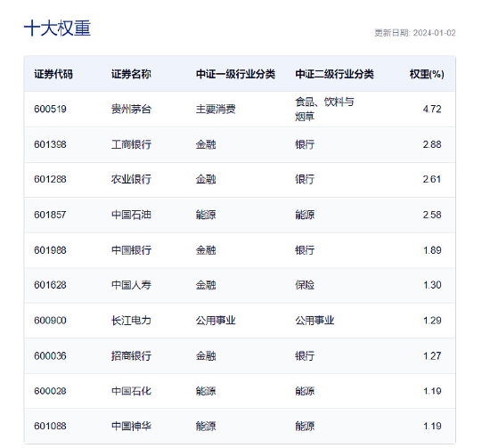Screen dimensions: 490x448
Task: Click weight value 1.89
Action: click(x=432, y=250)
